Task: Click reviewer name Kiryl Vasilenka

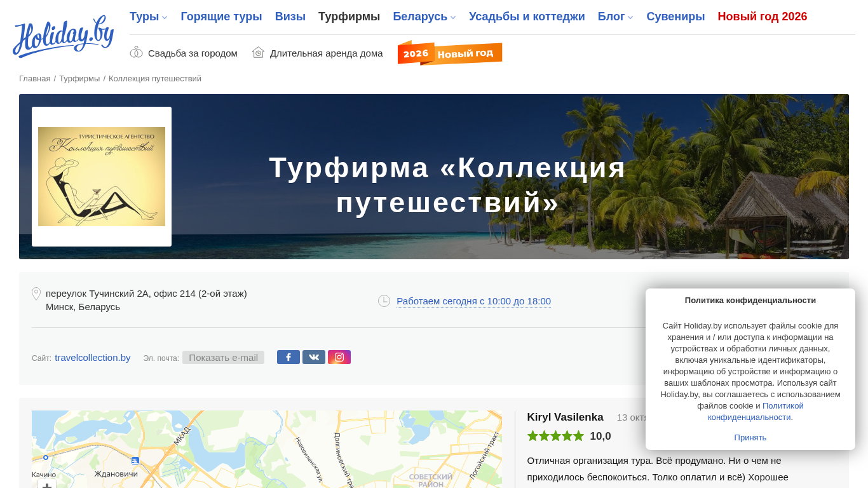Action: pyautogui.click(x=566, y=417)
